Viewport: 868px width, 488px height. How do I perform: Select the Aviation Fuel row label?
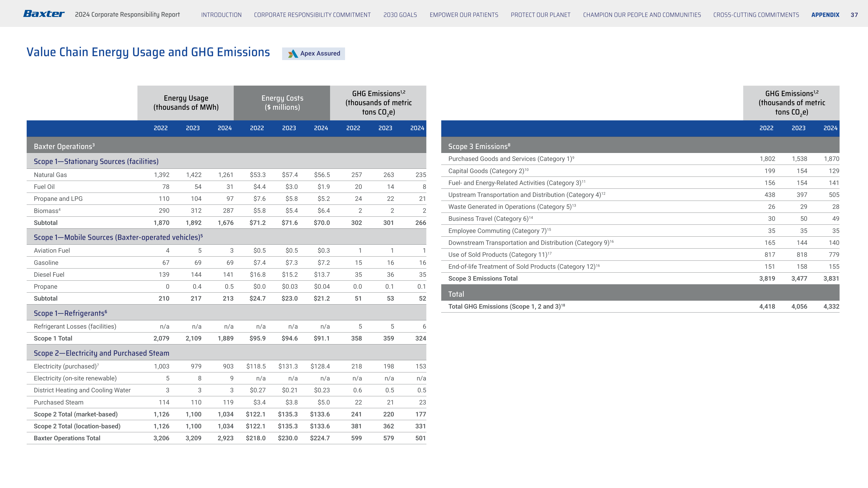(52, 251)
